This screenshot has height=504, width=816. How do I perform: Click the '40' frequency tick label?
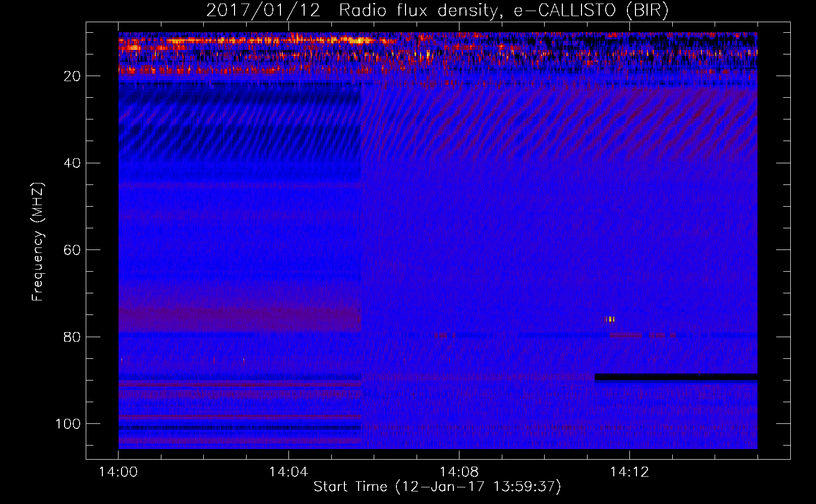[x=73, y=163]
